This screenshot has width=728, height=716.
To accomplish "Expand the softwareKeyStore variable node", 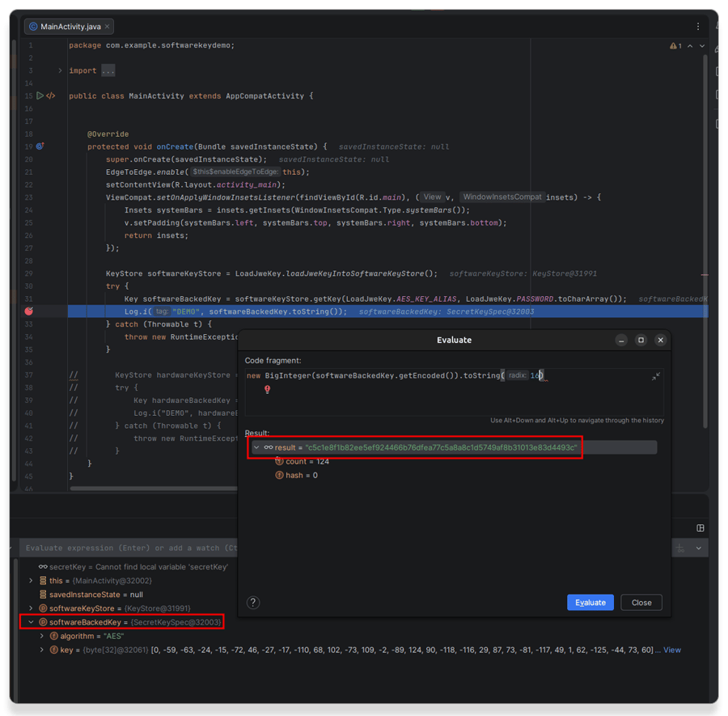I will [x=31, y=608].
